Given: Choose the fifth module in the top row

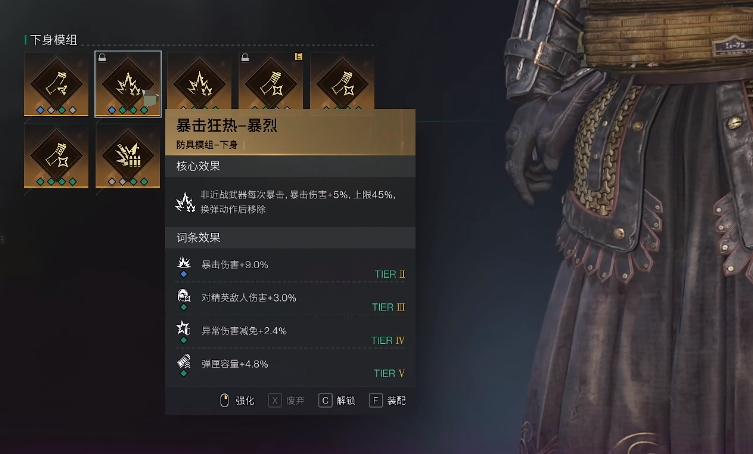Looking at the screenshot, I should click(342, 82).
